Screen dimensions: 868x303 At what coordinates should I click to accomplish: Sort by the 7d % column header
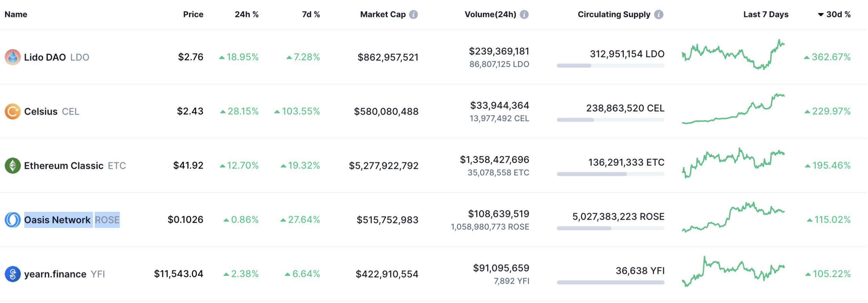[311, 15]
